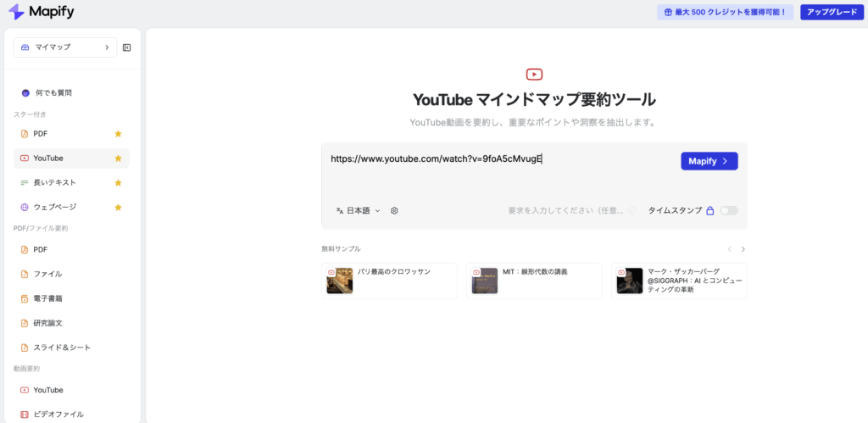Click star icon beside ウェブページ
Viewport: 868px width, 423px height.
tap(119, 208)
